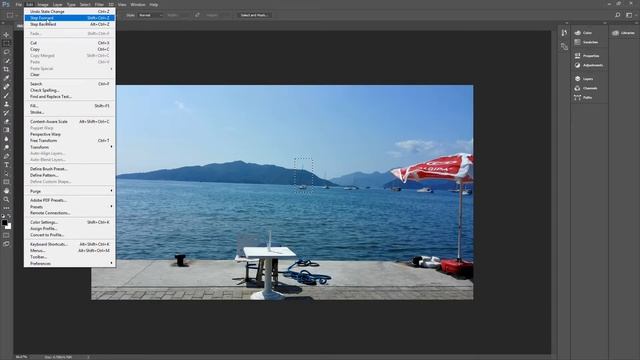
Task: Open the Search icon in options bar
Action: pyautogui.click(x=618, y=15)
